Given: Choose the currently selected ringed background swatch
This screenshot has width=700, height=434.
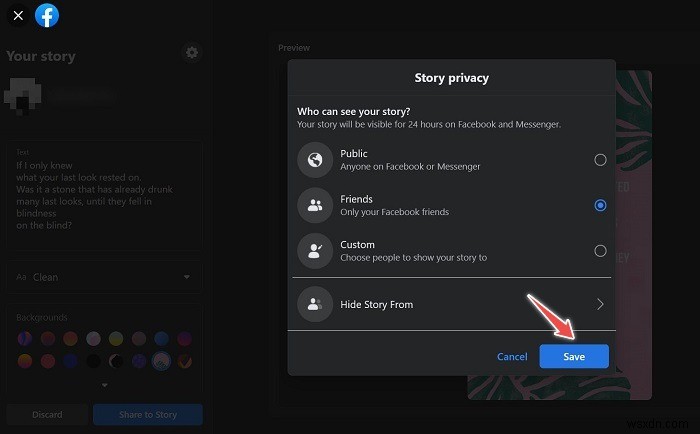Looking at the screenshot, I should click(161, 361).
